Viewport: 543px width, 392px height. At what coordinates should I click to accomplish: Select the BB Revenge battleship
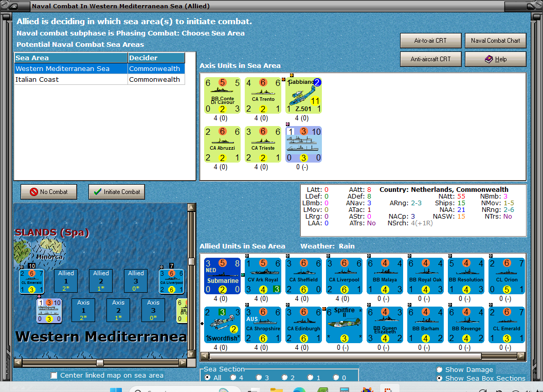pyautogui.click(x=466, y=325)
